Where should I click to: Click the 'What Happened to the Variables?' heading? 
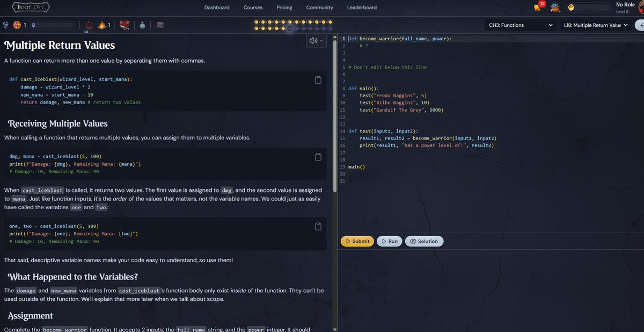(x=72, y=277)
